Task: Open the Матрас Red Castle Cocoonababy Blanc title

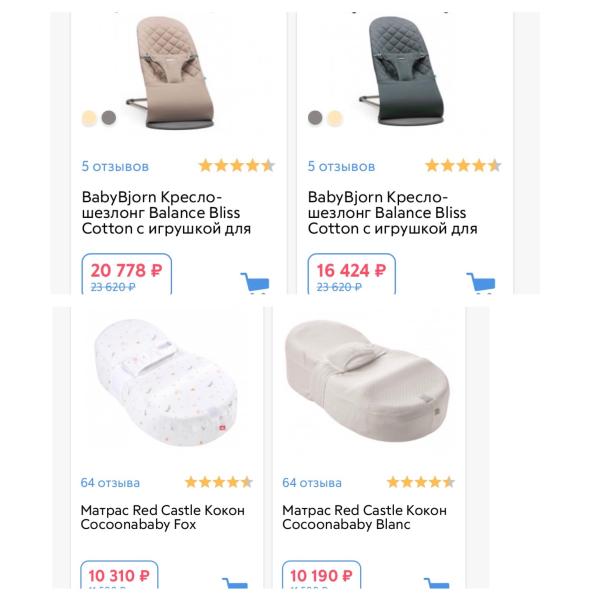Action: point(364,517)
